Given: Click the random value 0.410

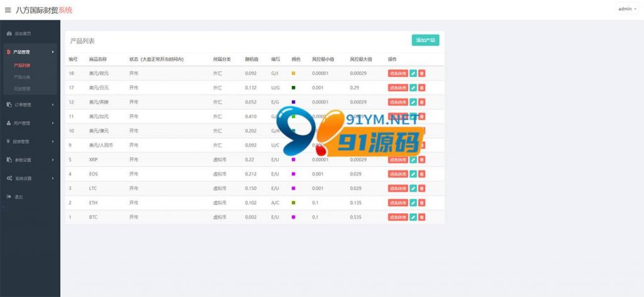Looking at the screenshot, I should coord(250,117).
